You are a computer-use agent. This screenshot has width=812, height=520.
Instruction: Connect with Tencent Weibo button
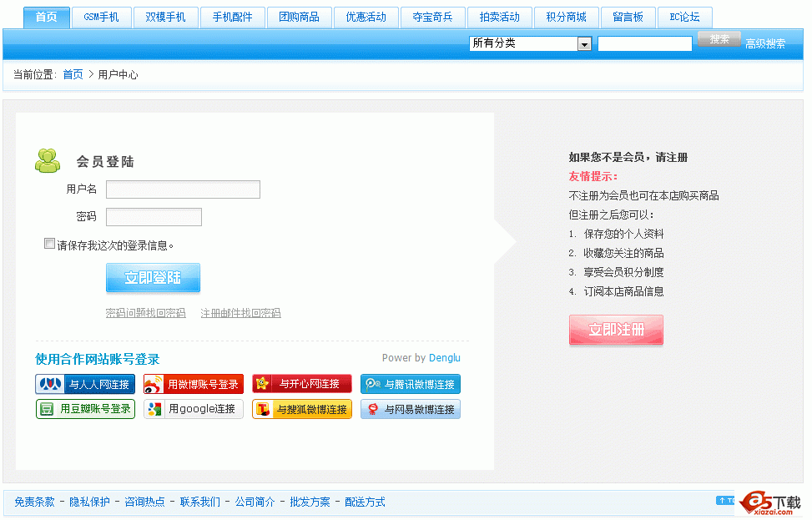point(410,384)
